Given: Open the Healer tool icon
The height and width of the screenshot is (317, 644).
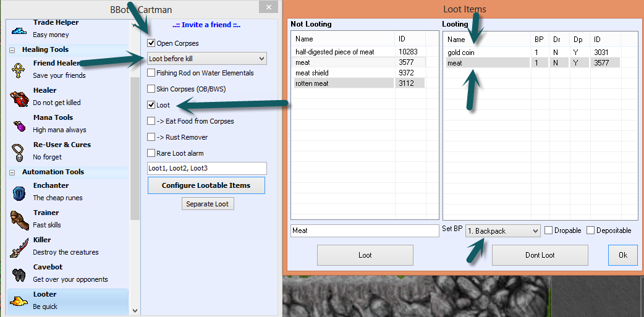Looking at the screenshot, I should (18, 96).
